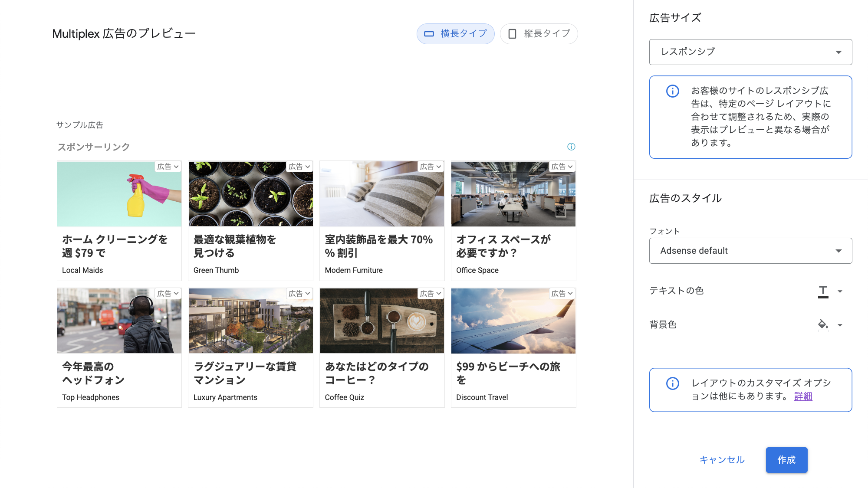Click headline 室内装飾品を最大 70% 割引
Screen dimensions: 868x488
point(379,246)
